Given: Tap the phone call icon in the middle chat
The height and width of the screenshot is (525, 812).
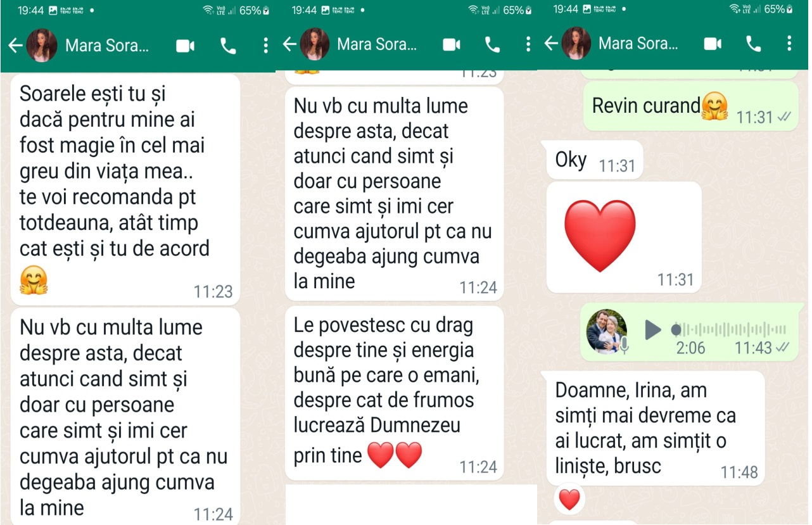Looking at the screenshot, I should tap(492, 44).
